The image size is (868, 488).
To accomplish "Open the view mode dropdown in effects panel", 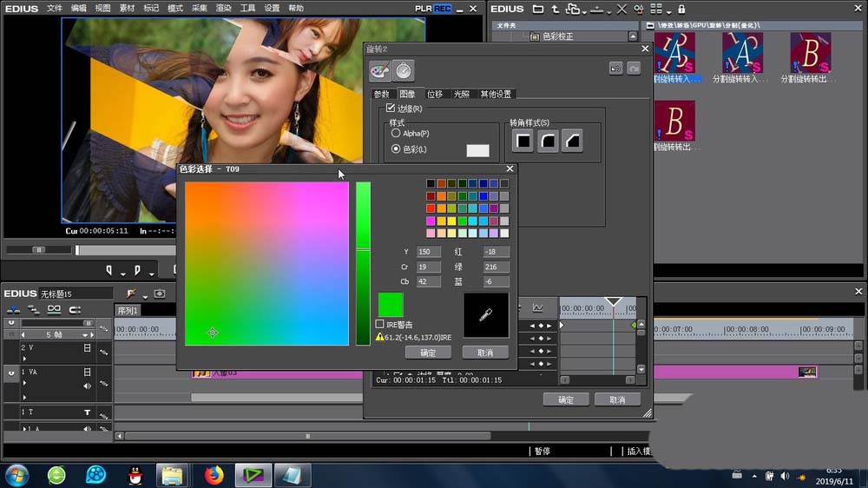I will coord(668,11).
